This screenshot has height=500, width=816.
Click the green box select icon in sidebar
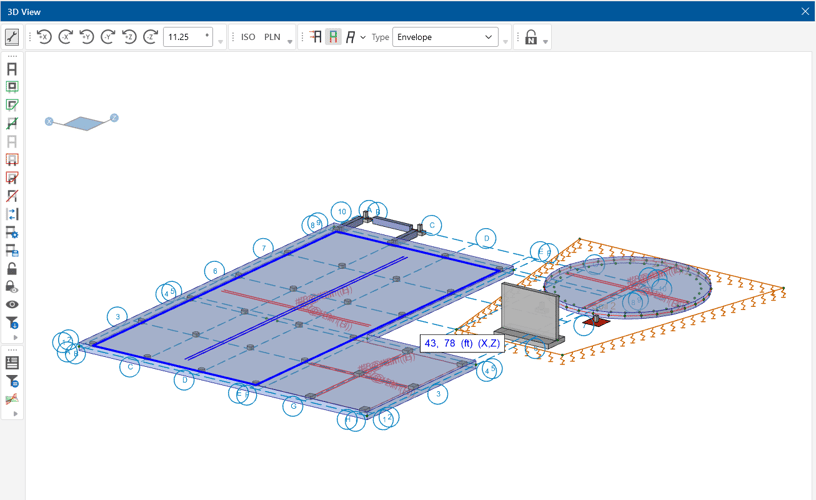click(12, 87)
